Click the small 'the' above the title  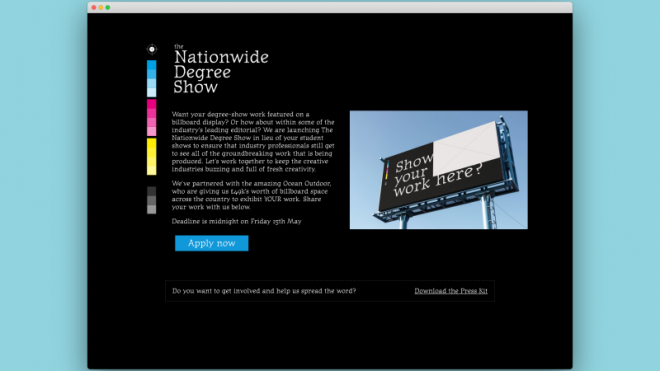click(179, 46)
